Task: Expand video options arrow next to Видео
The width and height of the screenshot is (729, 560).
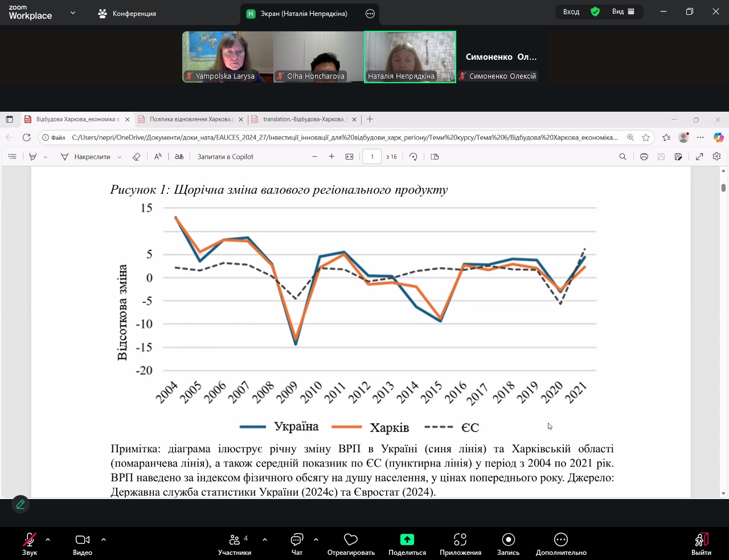Action: 104,539
